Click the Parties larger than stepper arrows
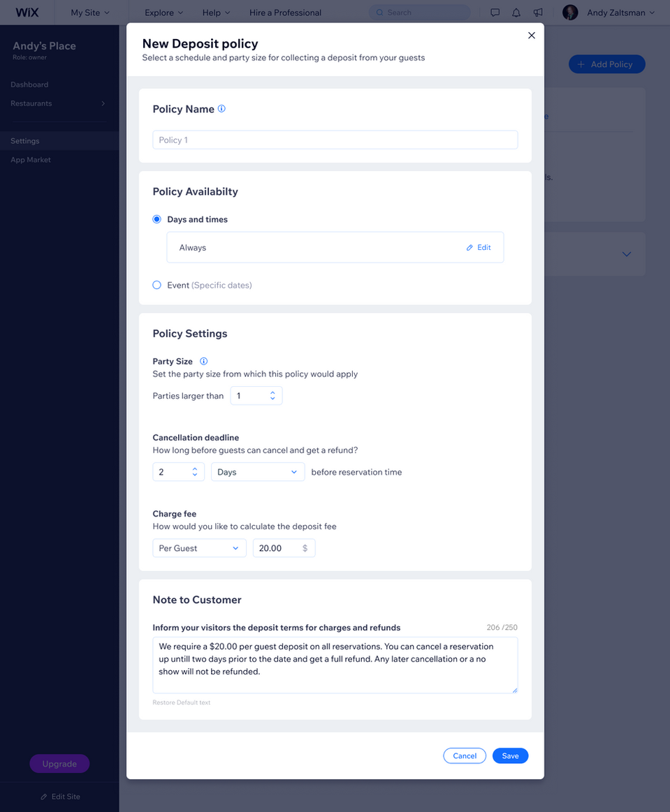 pyautogui.click(x=272, y=396)
